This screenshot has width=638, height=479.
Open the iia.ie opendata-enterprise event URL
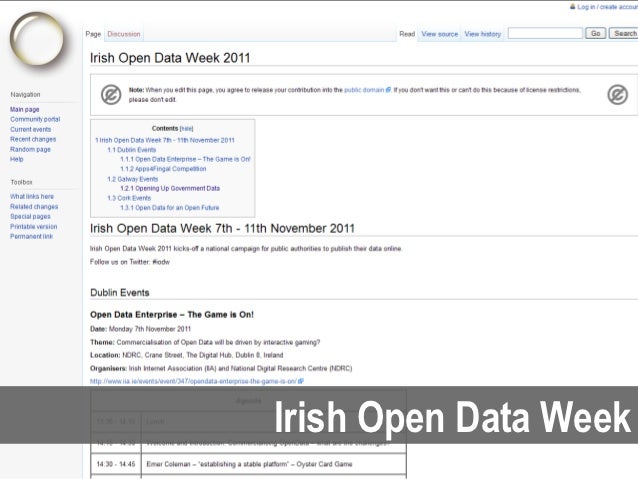(x=193, y=381)
